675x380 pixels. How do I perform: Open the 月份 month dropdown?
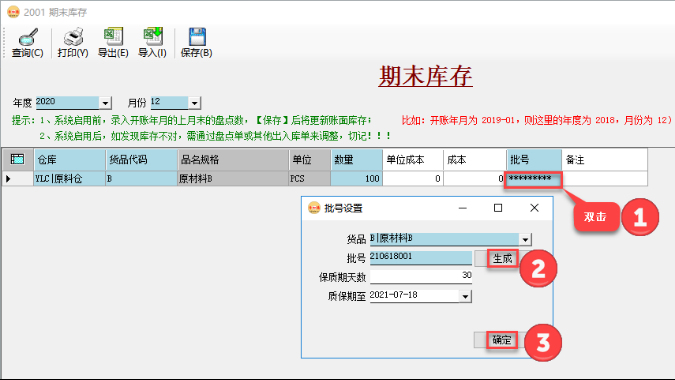pyautogui.click(x=194, y=103)
